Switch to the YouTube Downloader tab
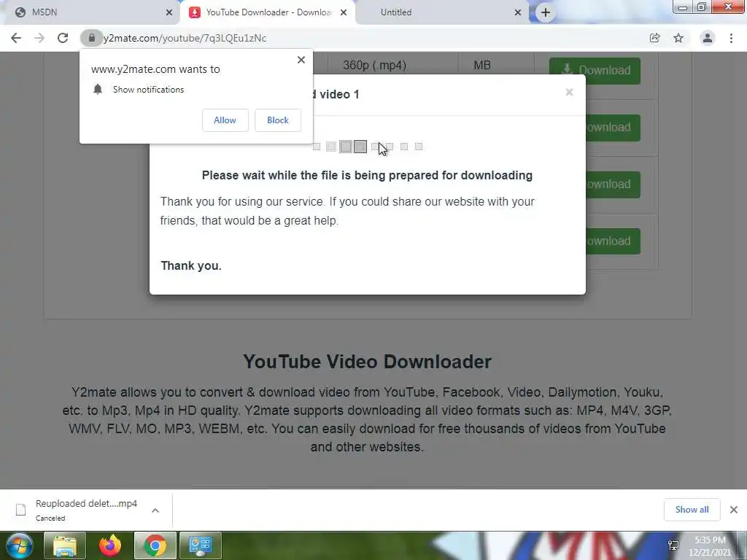This screenshot has width=747, height=560. [267, 12]
